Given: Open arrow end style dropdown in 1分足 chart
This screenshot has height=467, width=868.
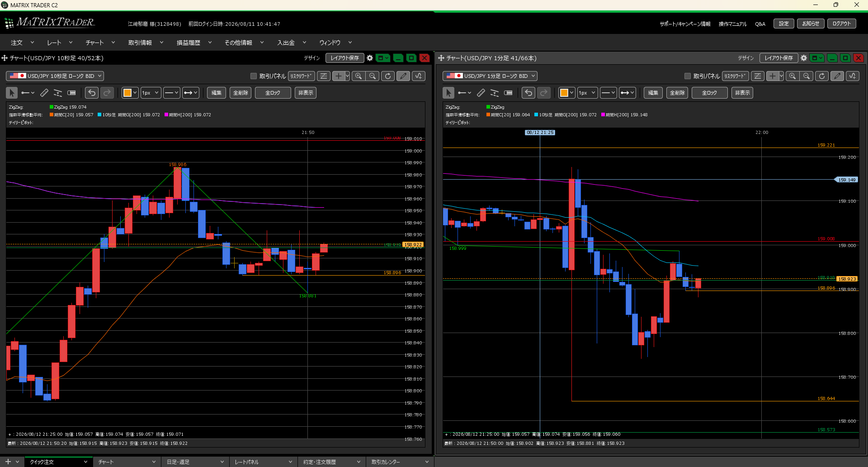Looking at the screenshot, I should [627, 93].
